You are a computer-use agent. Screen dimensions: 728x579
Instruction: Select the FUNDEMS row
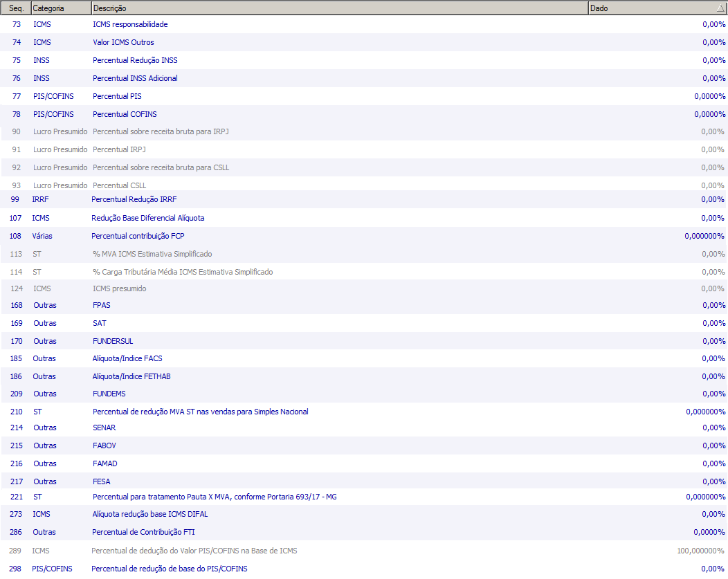(x=364, y=394)
